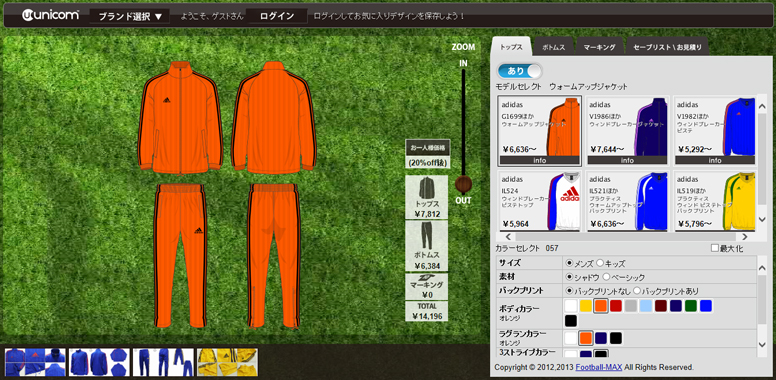
Task: Pick the navy 3-stripe color swatch
Action: click(x=586, y=354)
